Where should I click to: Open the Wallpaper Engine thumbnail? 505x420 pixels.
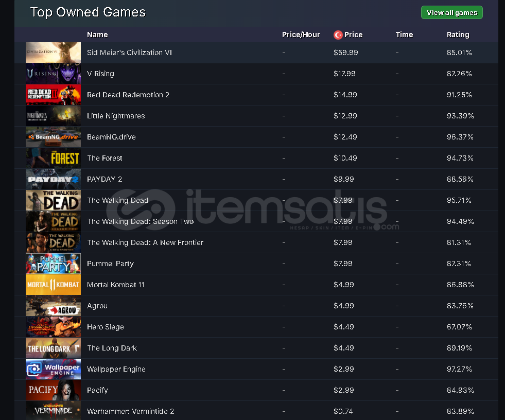tap(53, 369)
